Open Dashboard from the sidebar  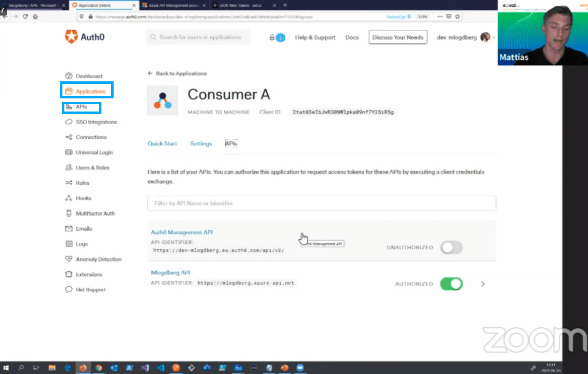(84, 76)
